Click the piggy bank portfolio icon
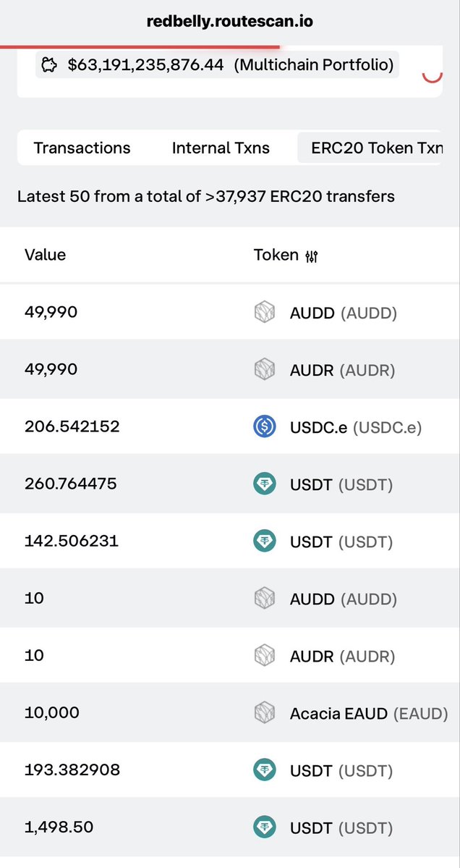460x868 pixels. click(50, 65)
